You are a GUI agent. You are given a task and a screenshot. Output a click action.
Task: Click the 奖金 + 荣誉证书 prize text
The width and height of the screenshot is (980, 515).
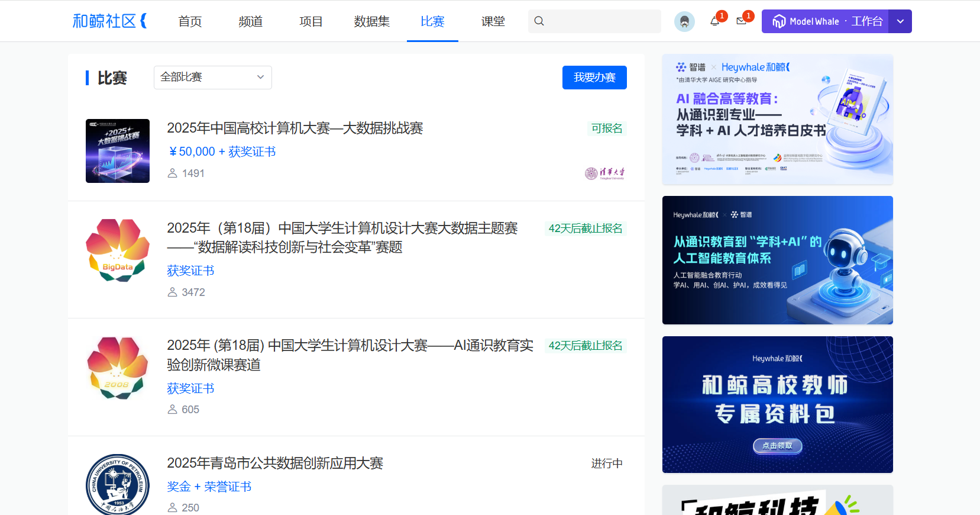[x=209, y=487]
